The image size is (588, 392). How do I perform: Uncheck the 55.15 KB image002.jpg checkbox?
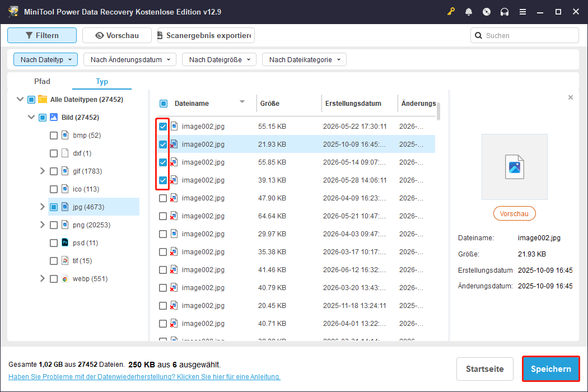(163, 127)
